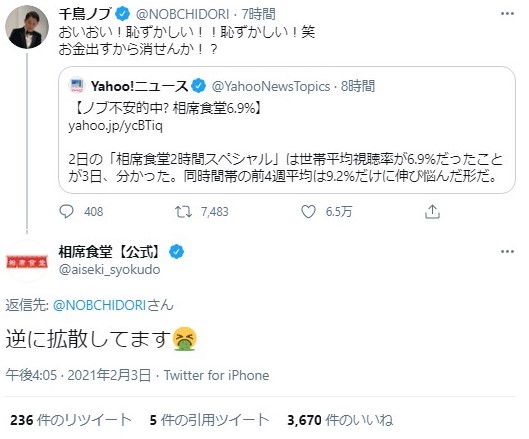View the 3,670 件のいいね list

(x=340, y=420)
